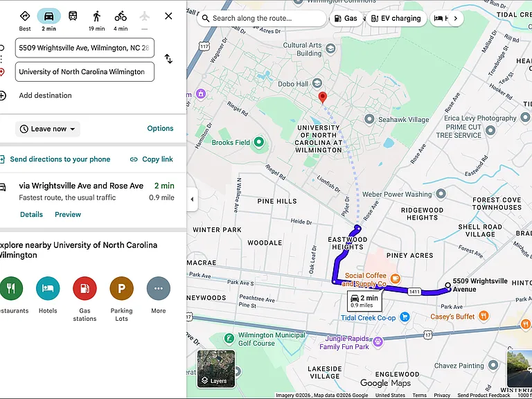
Task: Filter route search by Gas
Action: coord(346,18)
